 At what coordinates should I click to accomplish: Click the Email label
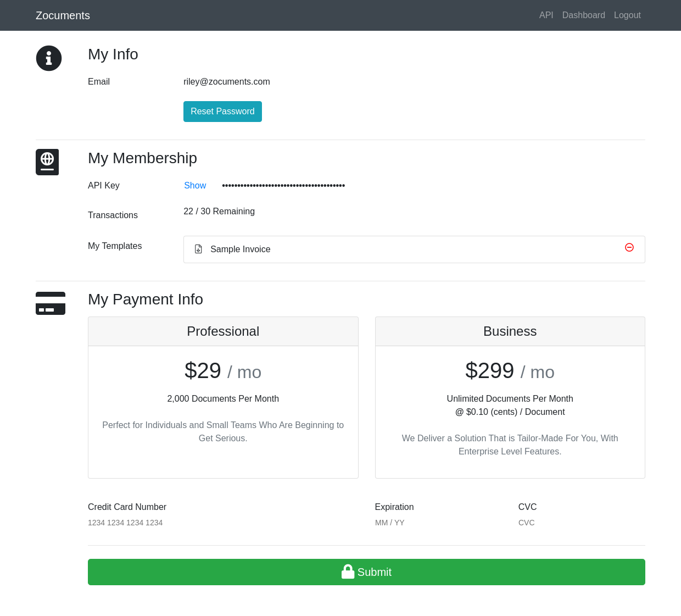point(99,82)
